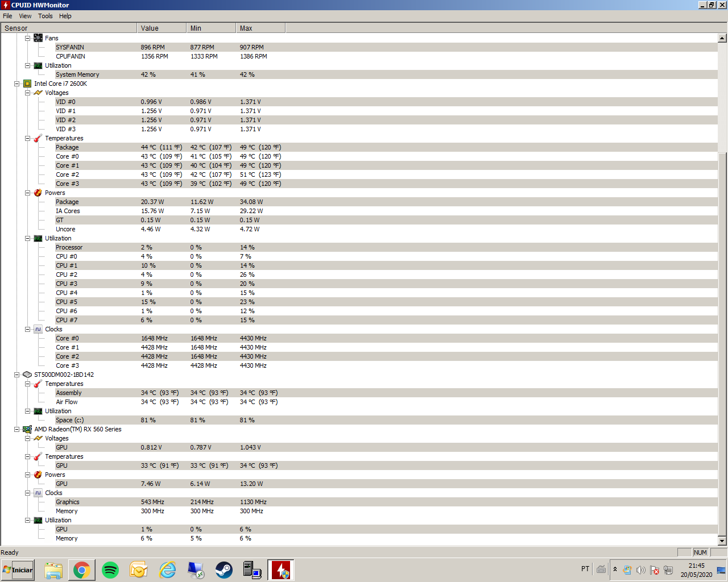Image resolution: width=728 pixels, height=582 pixels.
Task: Open the Tools menu
Action: [45, 16]
